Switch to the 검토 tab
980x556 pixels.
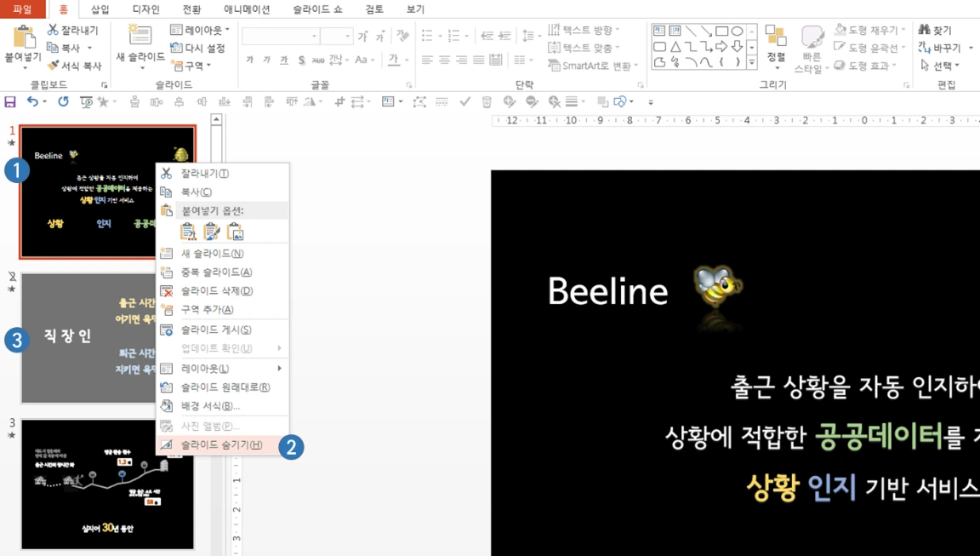pos(374,9)
